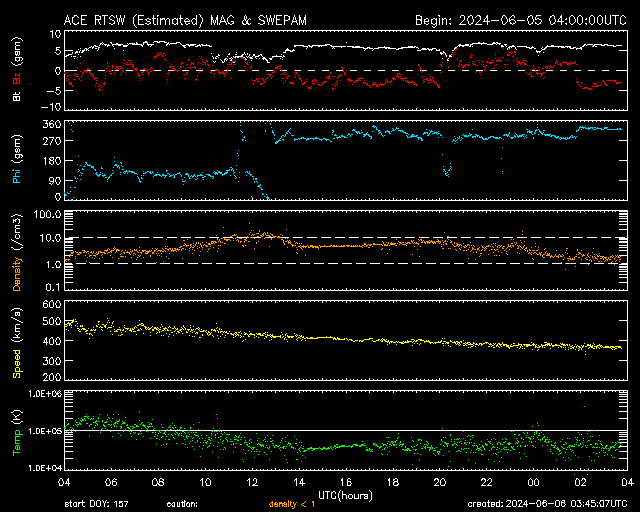This screenshot has height=512, width=640.
Task: Click the "22" hour label on the time axis
Action: [x=487, y=483]
